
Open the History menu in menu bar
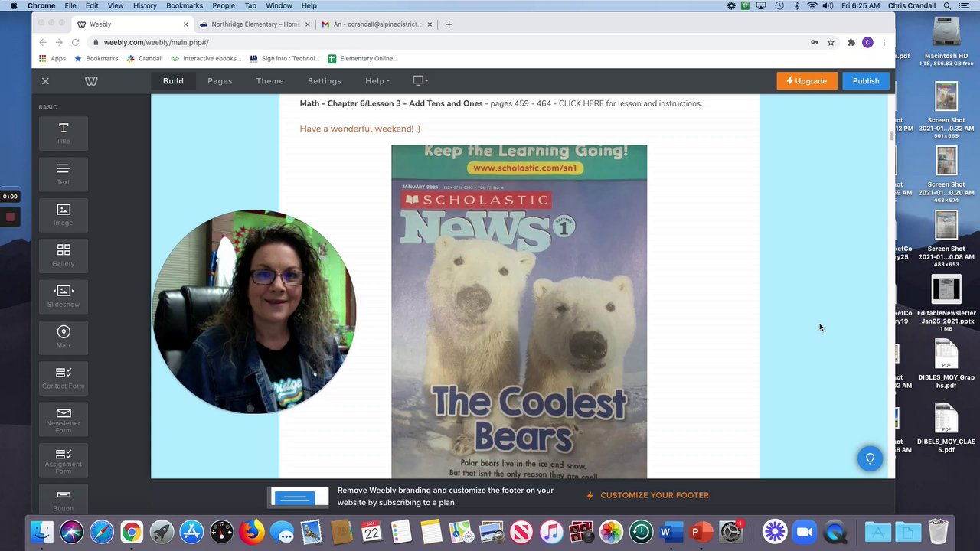145,5
